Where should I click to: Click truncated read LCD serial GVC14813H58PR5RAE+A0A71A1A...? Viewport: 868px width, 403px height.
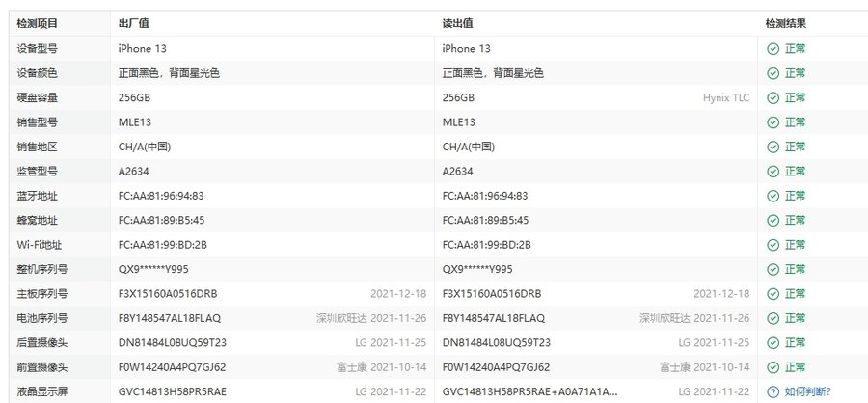click(529, 392)
